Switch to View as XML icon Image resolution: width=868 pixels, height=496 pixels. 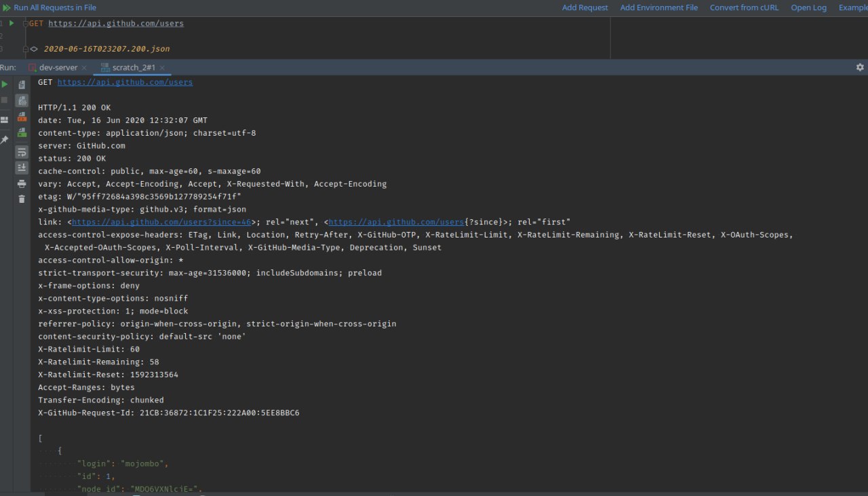22,117
